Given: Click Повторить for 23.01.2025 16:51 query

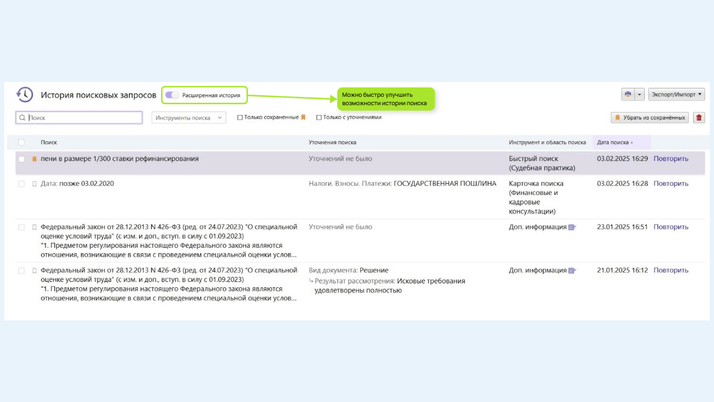Looking at the screenshot, I should point(671,227).
